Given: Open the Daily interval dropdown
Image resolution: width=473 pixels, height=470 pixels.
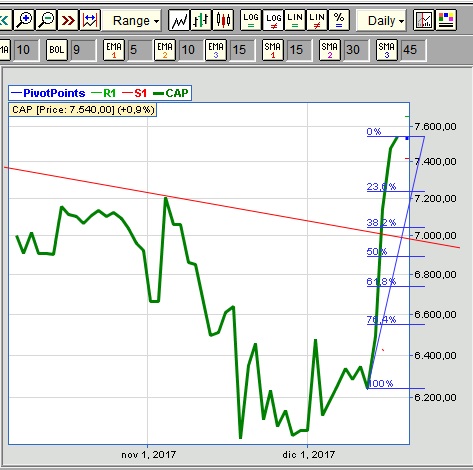Looking at the screenshot, I should pos(381,21).
